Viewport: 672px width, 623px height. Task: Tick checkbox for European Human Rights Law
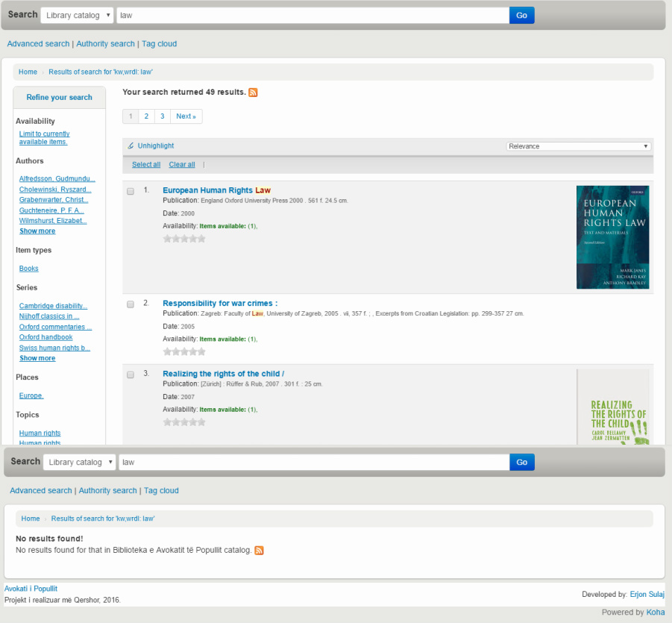[131, 192]
